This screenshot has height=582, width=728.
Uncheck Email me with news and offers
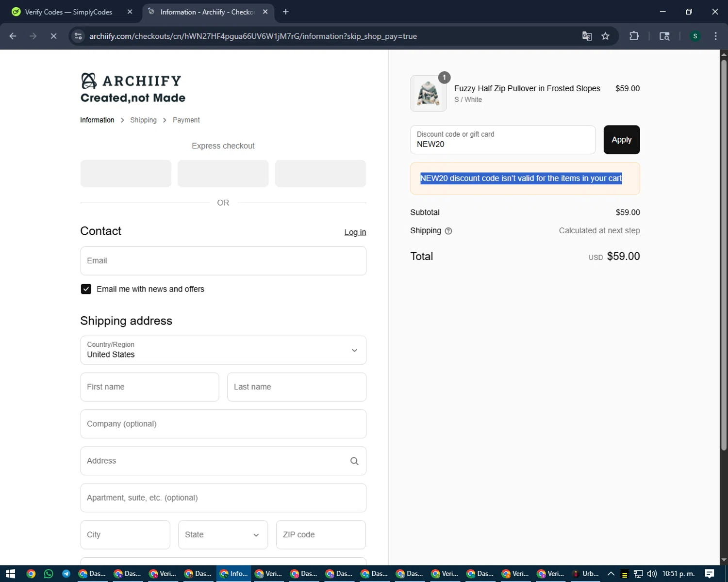click(x=86, y=289)
